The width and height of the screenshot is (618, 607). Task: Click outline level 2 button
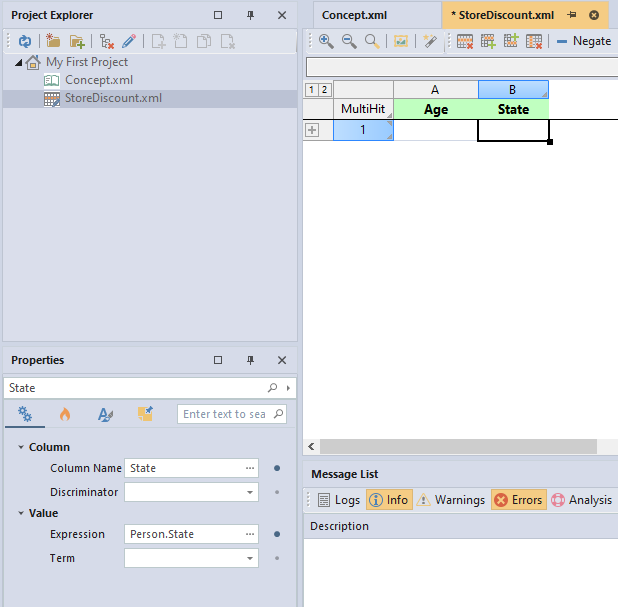(324, 90)
